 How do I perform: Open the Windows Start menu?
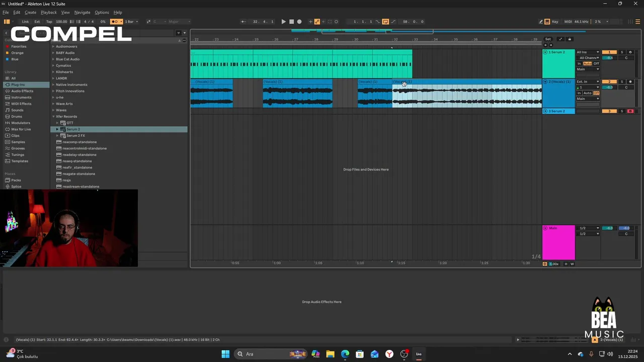coord(225,354)
